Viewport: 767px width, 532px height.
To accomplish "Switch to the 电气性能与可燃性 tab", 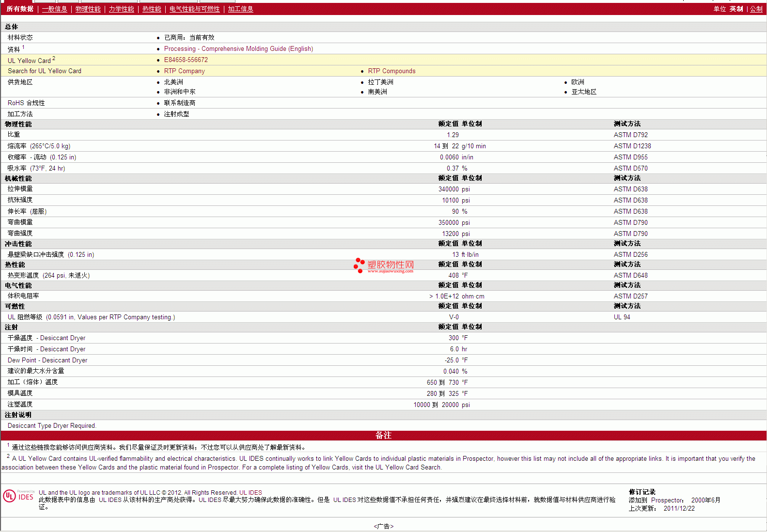I will [194, 9].
